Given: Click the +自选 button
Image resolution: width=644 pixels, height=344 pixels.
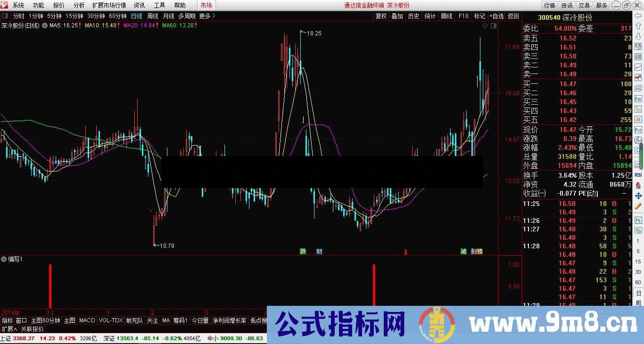Looking at the screenshot, I should click(x=496, y=16).
